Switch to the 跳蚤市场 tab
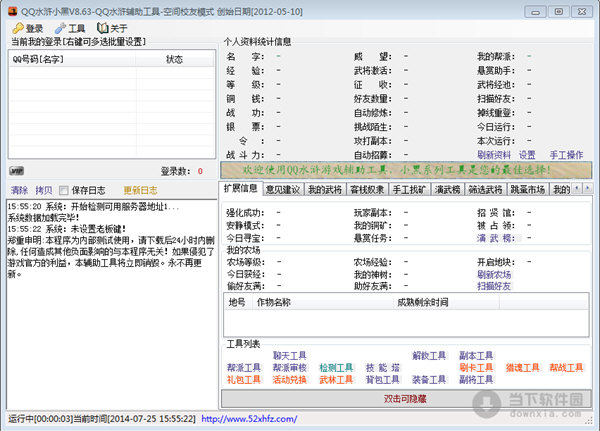 528,189
